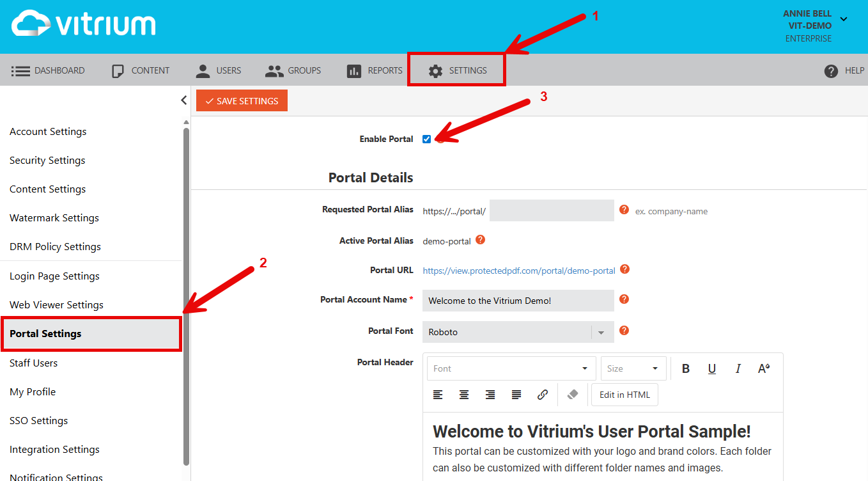868x481 pixels.
Task: Click help icon beside Requested Portal Alias field
Action: point(624,209)
